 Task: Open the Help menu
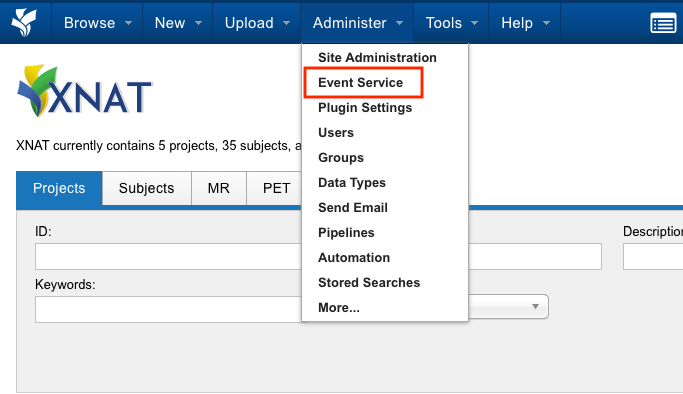525,23
